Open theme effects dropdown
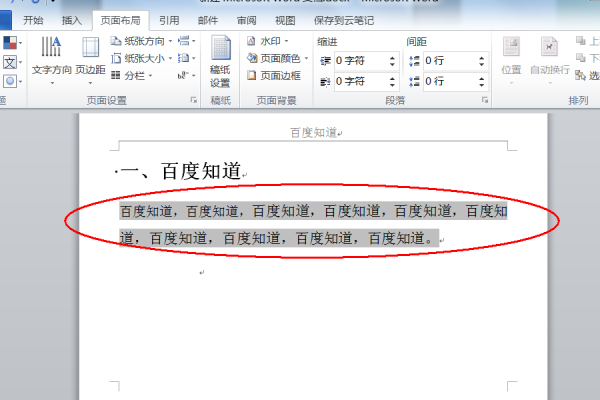 click(x=12, y=81)
